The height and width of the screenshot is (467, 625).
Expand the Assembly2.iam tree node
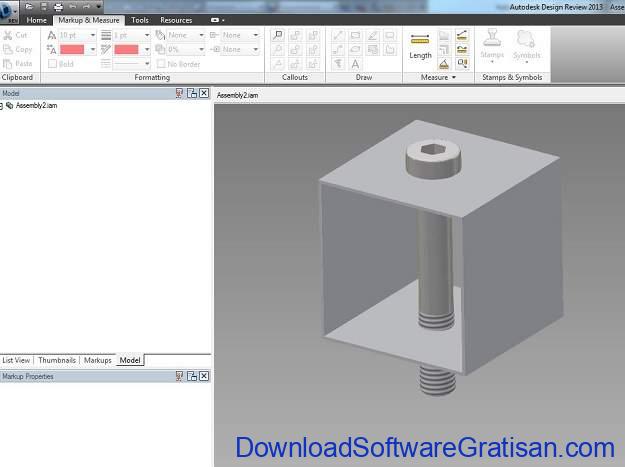coord(1,106)
